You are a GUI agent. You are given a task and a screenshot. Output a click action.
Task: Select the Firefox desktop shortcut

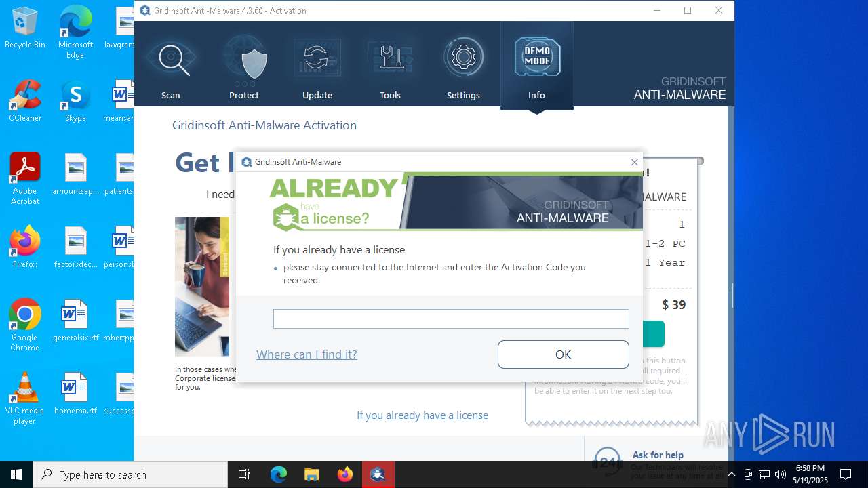tap(25, 247)
